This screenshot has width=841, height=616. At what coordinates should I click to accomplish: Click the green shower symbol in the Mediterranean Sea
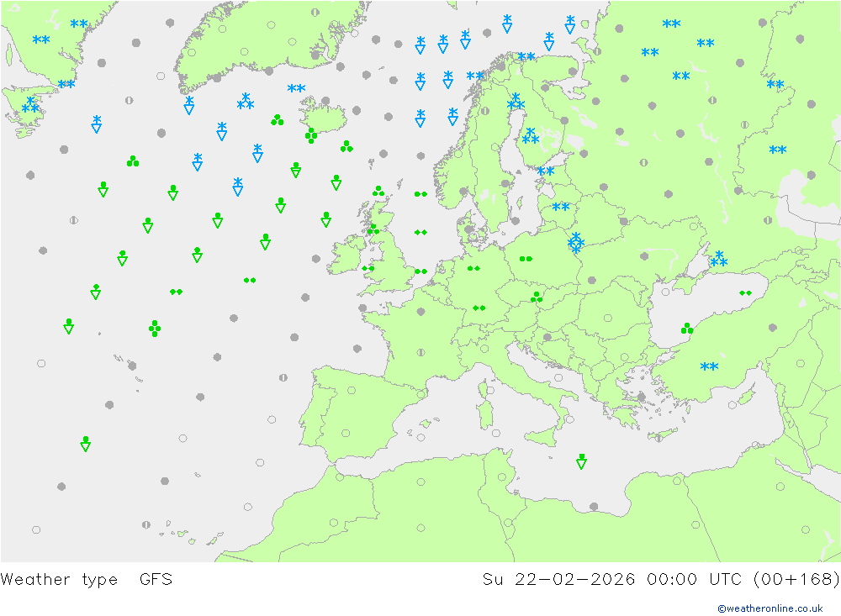coord(581,461)
